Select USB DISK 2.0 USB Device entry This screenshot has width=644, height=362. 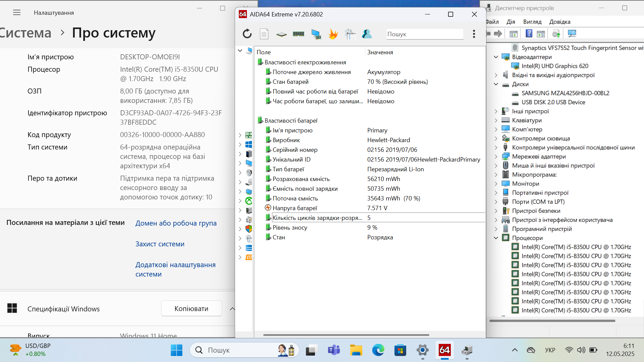553,102
